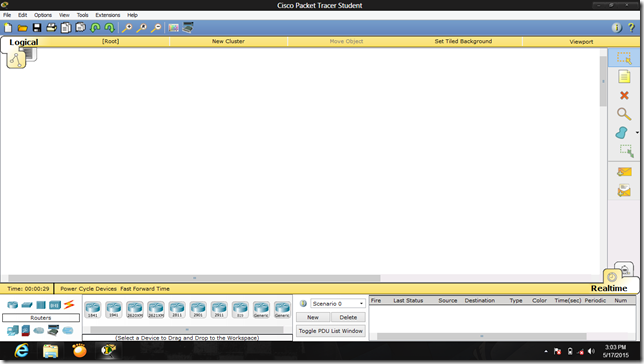Zoom out with the minus magnifier
644x364 pixels.
pyautogui.click(x=156, y=28)
